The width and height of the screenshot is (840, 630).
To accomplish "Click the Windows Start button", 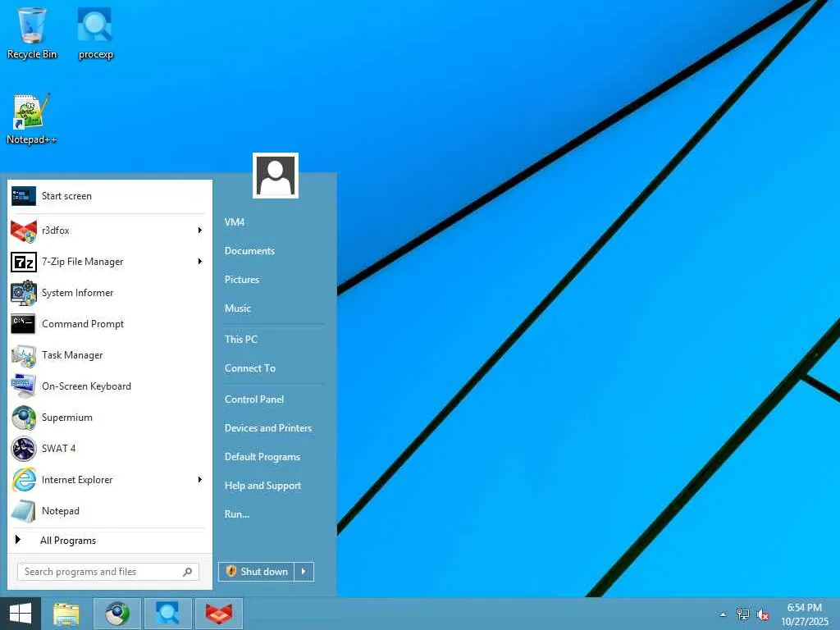I will click(21, 614).
